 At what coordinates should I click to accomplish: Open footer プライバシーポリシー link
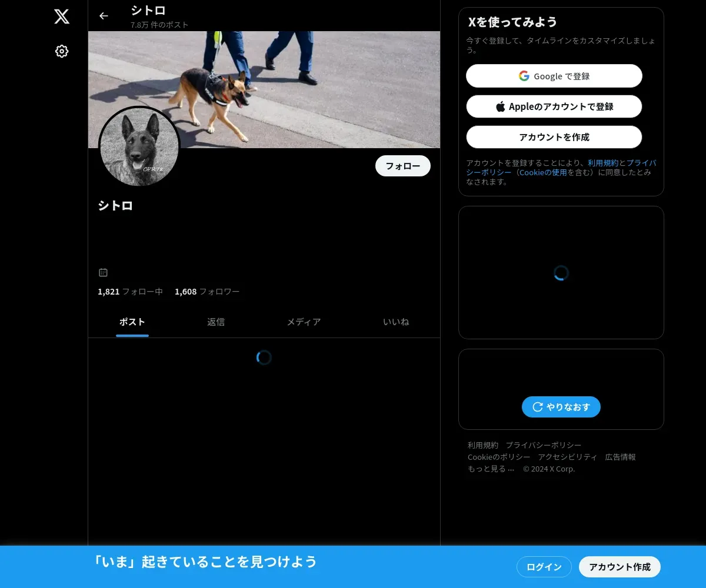544,445
